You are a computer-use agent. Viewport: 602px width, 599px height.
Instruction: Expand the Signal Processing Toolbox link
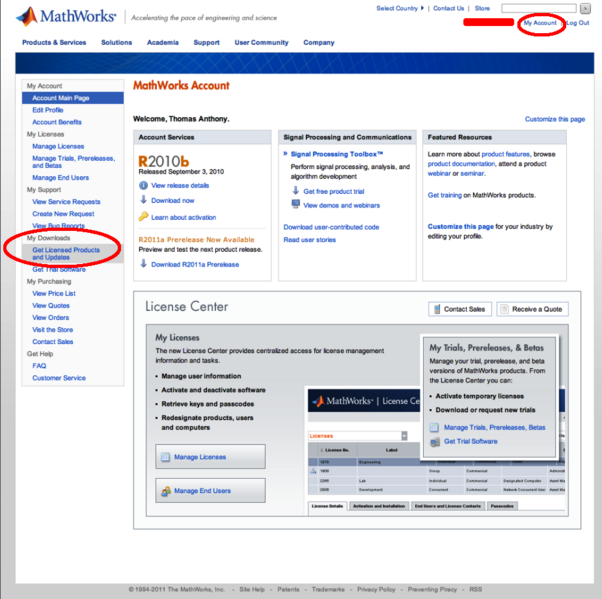285,154
